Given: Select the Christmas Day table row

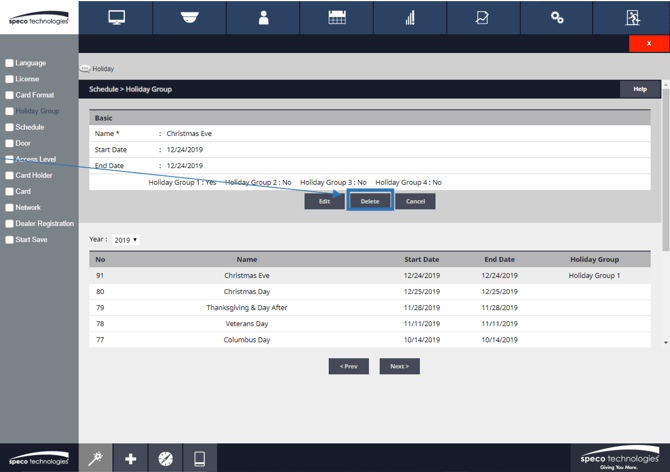Looking at the screenshot, I should click(370, 292).
